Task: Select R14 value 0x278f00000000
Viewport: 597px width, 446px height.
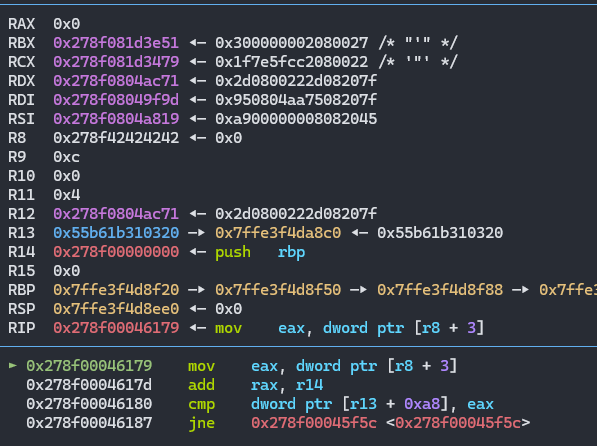Action: tap(116, 252)
